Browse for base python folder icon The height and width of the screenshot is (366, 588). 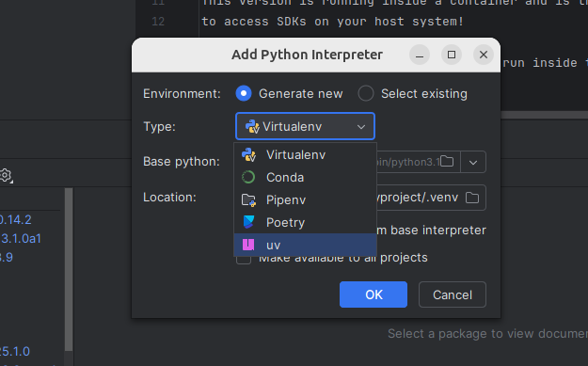(x=447, y=162)
